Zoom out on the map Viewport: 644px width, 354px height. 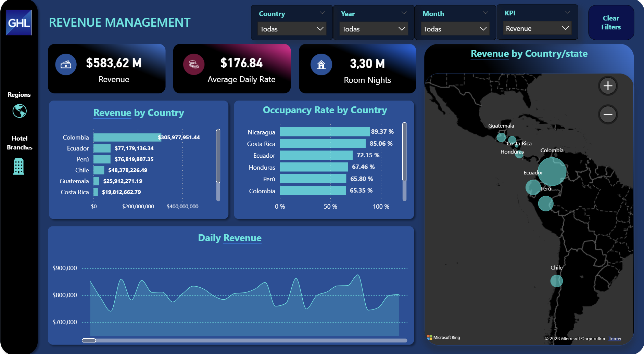click(x=608, y=114)
